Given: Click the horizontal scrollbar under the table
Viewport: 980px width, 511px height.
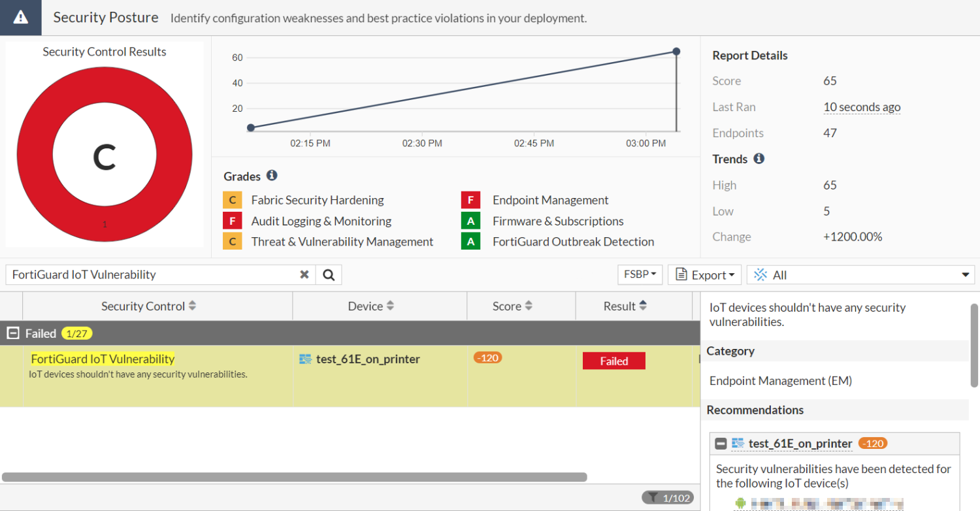Looking at the screenshot, I should point(294,477).
